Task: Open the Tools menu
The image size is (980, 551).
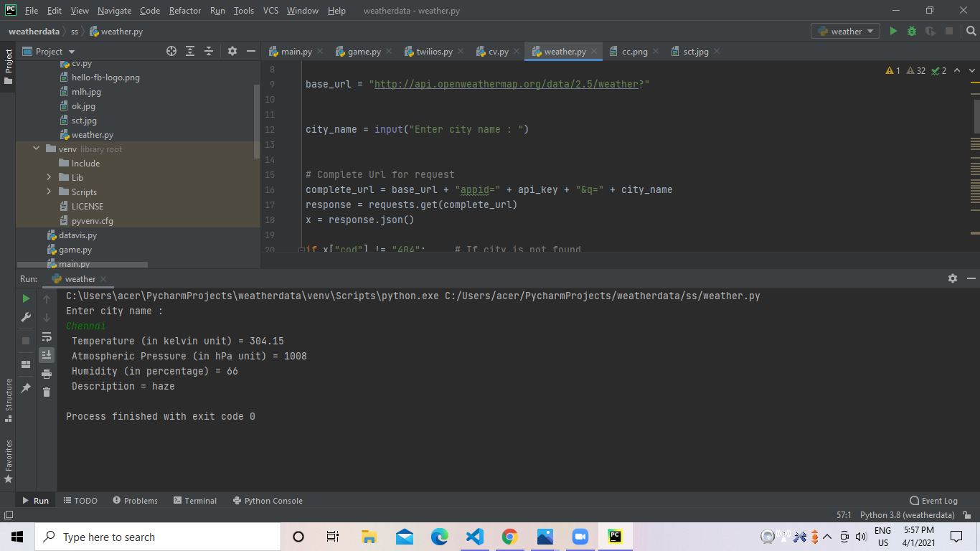Action: 244,11
